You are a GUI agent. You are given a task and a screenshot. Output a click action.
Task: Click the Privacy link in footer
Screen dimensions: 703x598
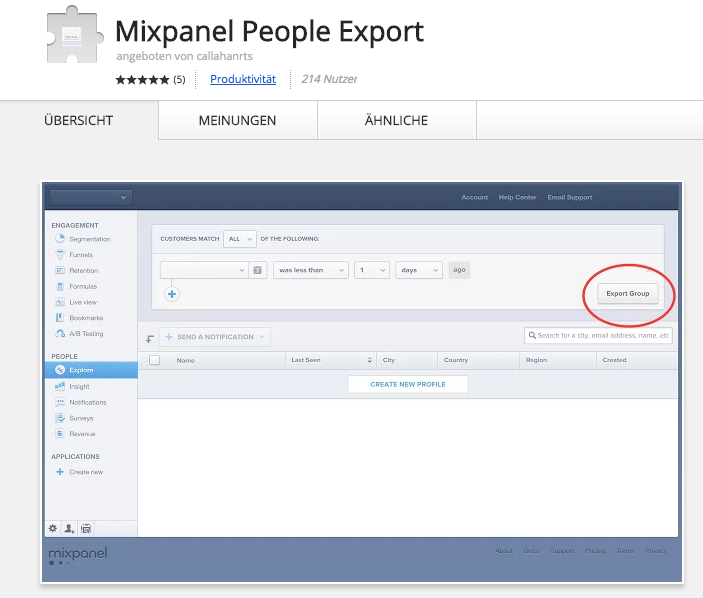(x=656, y=550)
